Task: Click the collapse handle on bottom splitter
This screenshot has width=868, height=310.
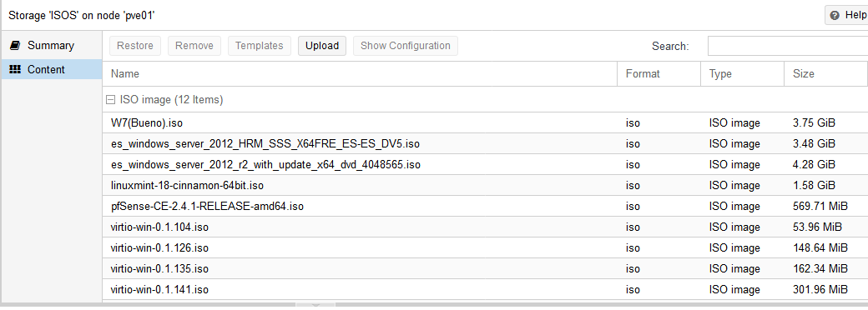Action: tap(315, 304)
